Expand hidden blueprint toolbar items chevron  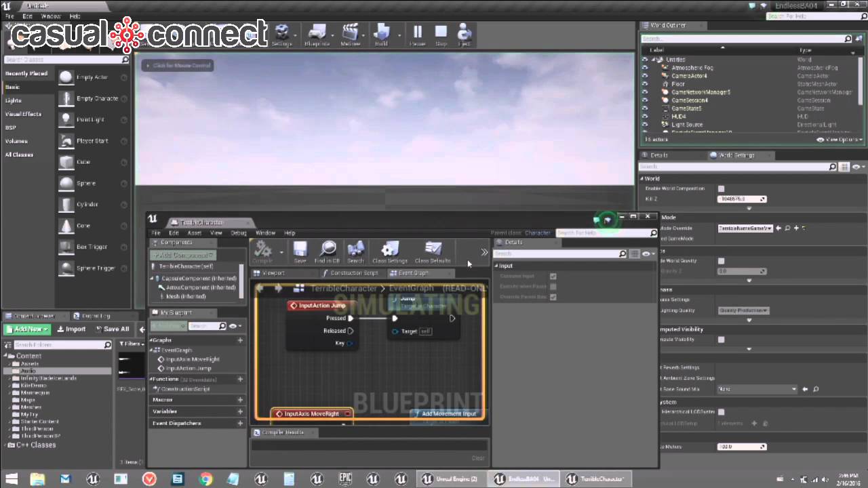pyautogui.click(x=484, y=252)
